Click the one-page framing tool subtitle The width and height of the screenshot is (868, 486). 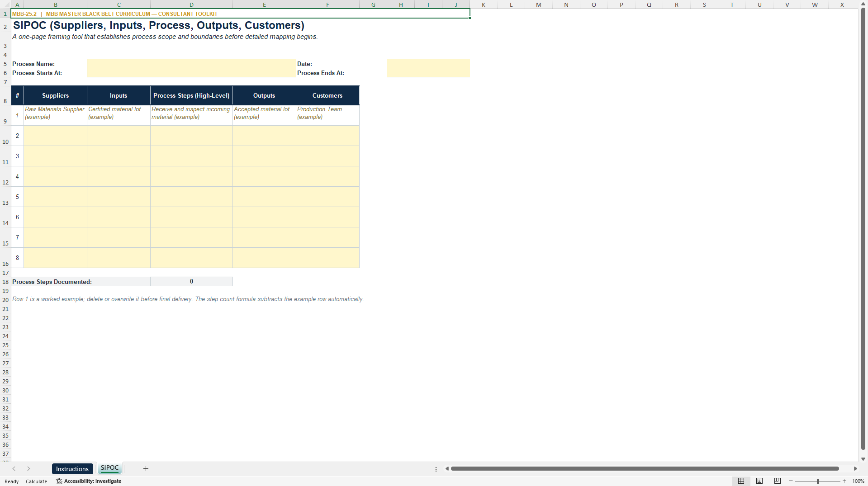[165, 37]
